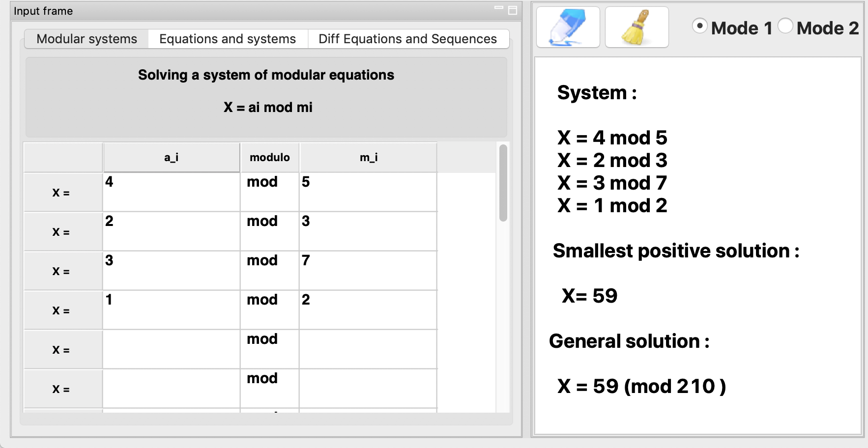
Task: Click the 'X =' row header for row 1 mod 2
Action: (x=63, y=310)
